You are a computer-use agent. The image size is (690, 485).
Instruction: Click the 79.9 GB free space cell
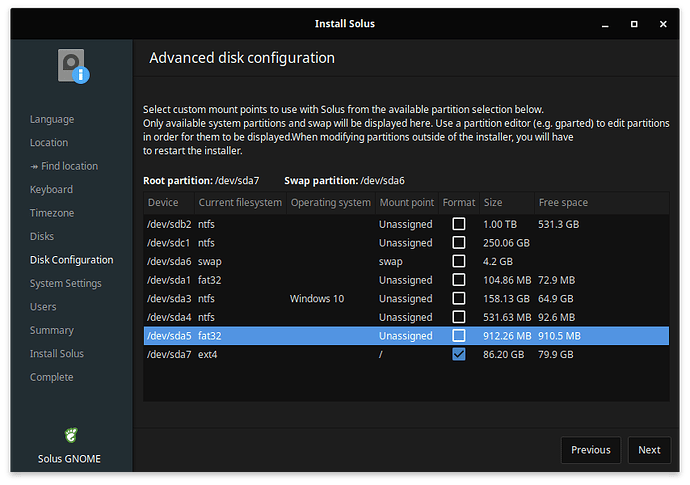(x=555, y=354)
